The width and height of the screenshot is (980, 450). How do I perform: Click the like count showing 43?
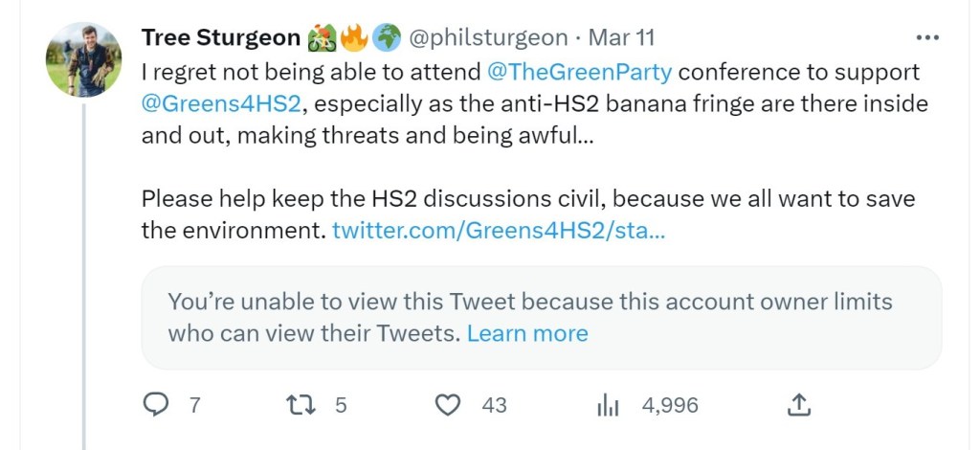(494, 406)
